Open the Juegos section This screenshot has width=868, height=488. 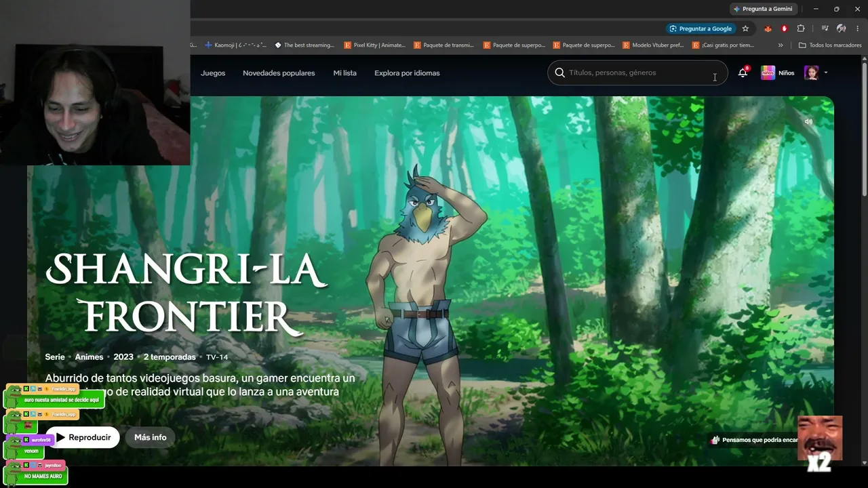tap(213, 73)
